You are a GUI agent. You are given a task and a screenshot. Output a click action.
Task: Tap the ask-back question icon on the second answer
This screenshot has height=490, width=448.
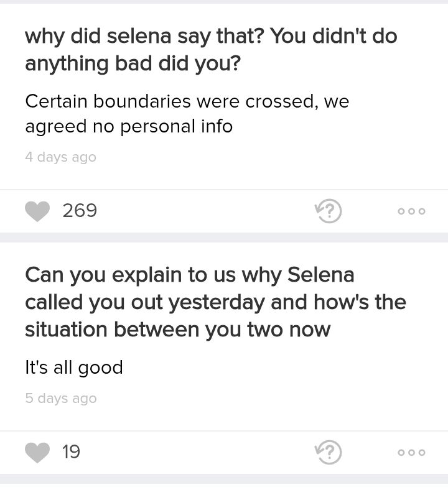pyautogui.click(x=329, y=452)
